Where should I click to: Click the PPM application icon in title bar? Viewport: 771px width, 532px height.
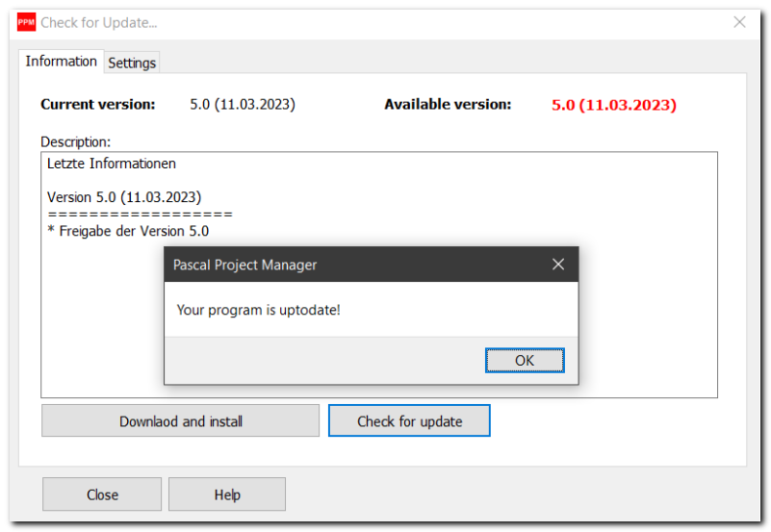point(27,22)
